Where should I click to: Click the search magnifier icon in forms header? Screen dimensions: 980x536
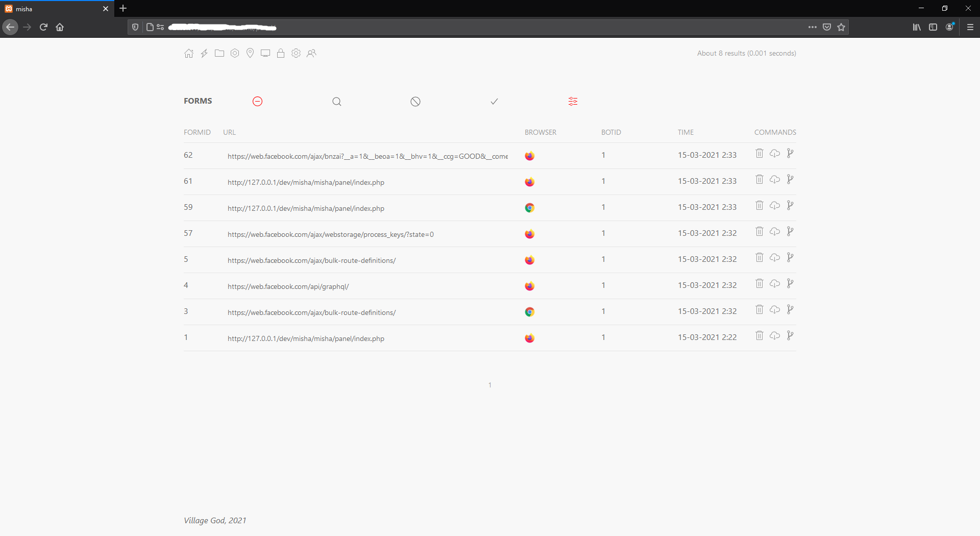[337, 102]
